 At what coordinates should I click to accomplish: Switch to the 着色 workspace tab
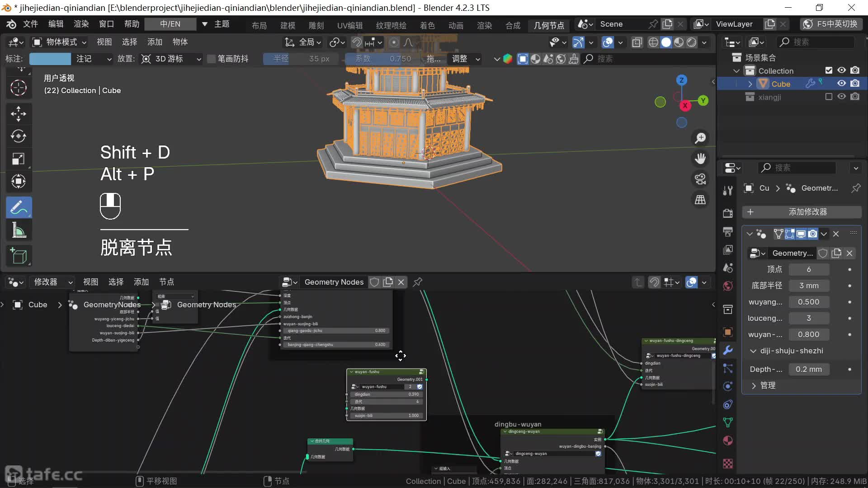coord(427,25)
